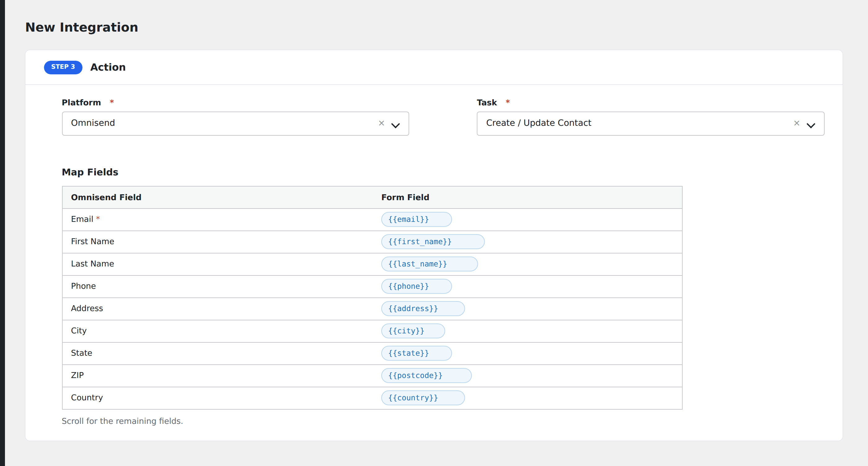
Task: Click the New Integration page title
Action: [82, 27]
